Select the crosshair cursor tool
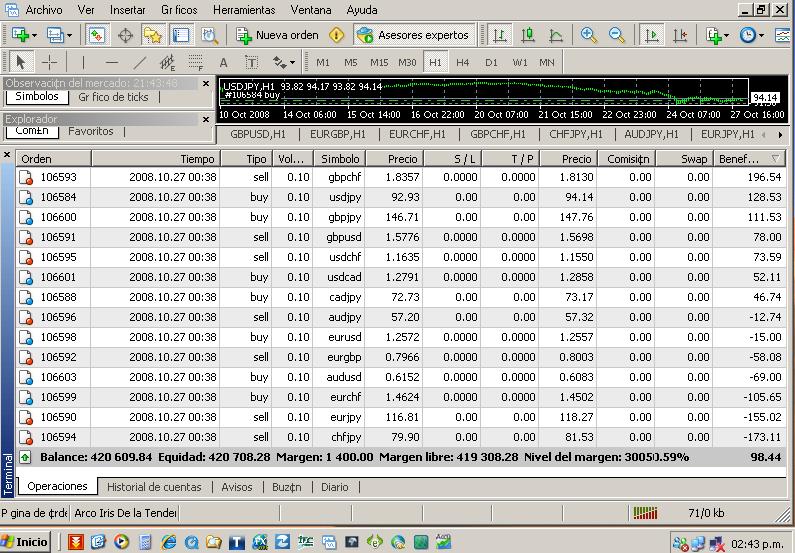 (49, 62)
